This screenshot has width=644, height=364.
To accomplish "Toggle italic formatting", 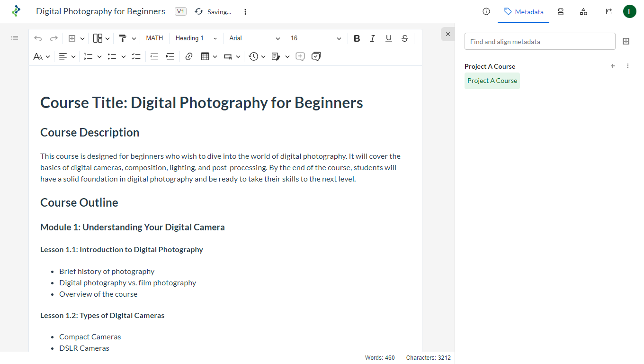I will [373, 38].
